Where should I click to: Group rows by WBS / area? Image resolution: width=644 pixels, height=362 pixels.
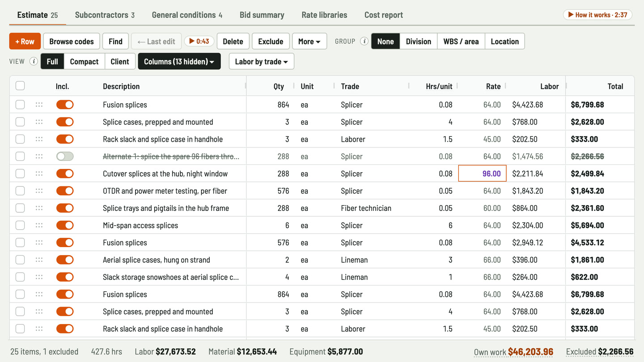[x=461, y=41]
